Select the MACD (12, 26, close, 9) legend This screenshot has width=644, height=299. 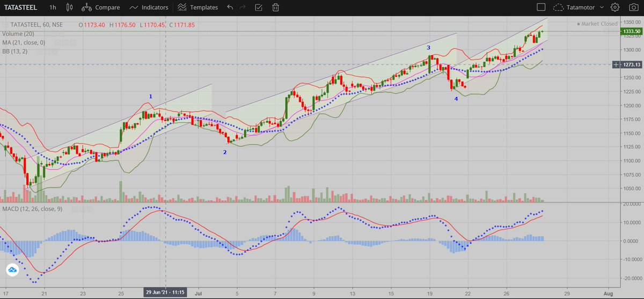click(32, 209)
